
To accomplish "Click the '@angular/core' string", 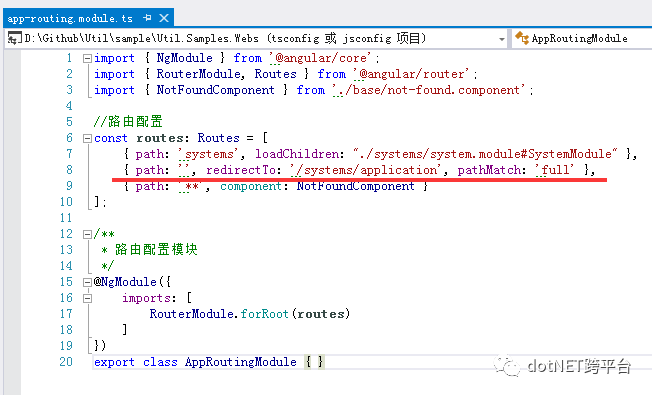I will pos(320,58).
